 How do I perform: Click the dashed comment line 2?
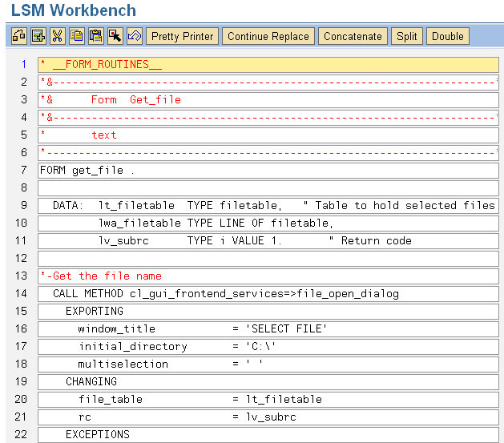coord(268,83)
